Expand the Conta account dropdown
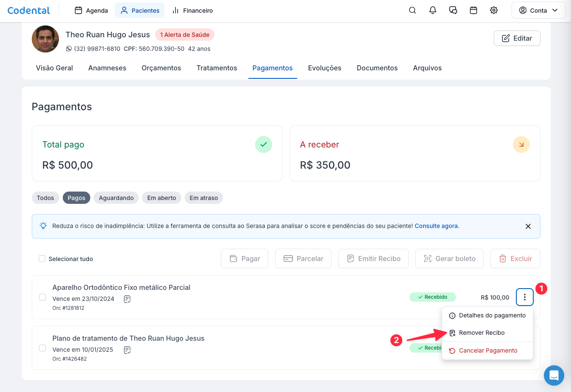The image size is (571, 392). (x=538, y=11)
